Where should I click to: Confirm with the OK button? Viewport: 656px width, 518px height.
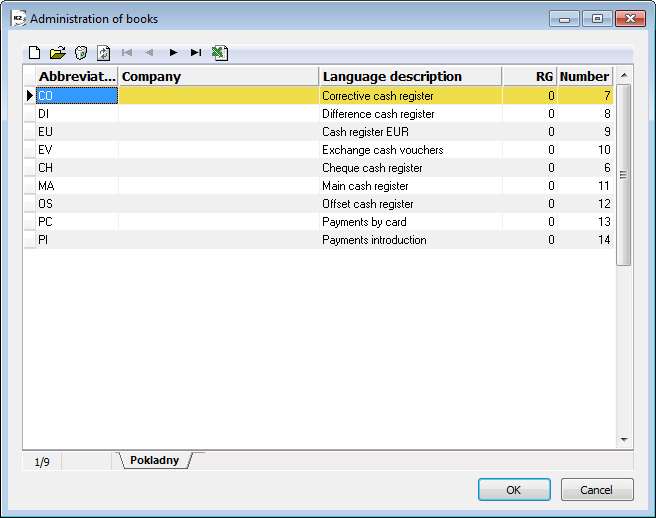tap(514, 490)
